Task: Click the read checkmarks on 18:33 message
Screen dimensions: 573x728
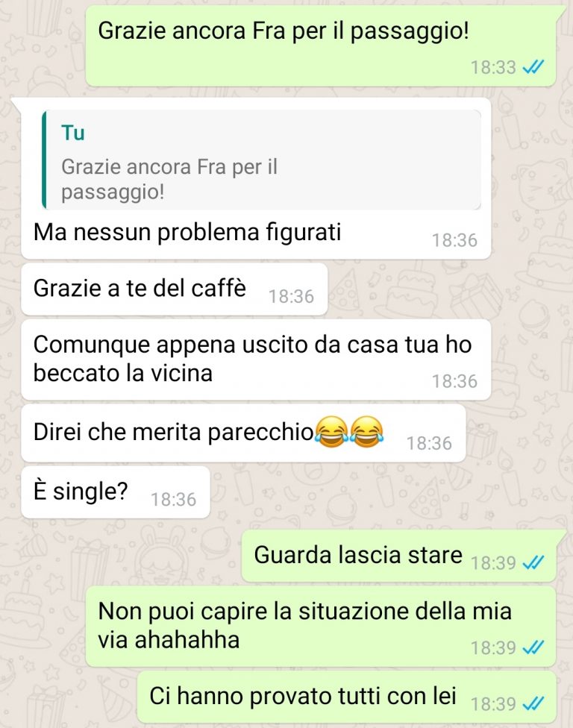Action: pyautogui.click(x=533, y=68)
